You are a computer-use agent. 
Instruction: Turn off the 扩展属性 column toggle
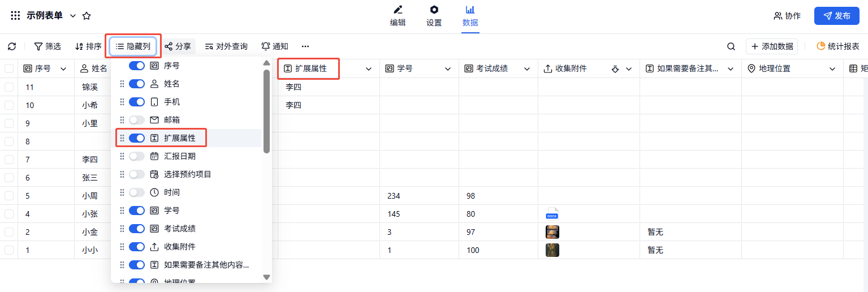click(137, 138)
